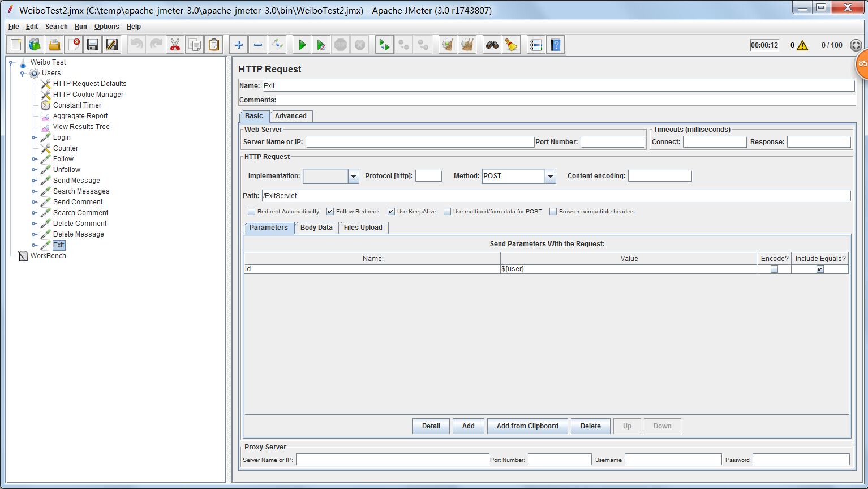Switch to the Advanced tab

(x=291, y=116)
